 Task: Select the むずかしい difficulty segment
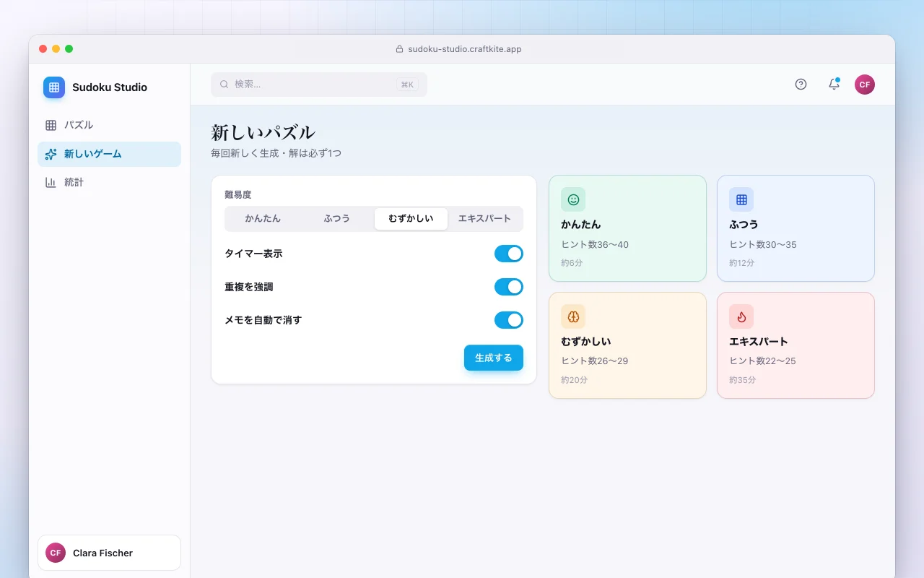point(411,219)
